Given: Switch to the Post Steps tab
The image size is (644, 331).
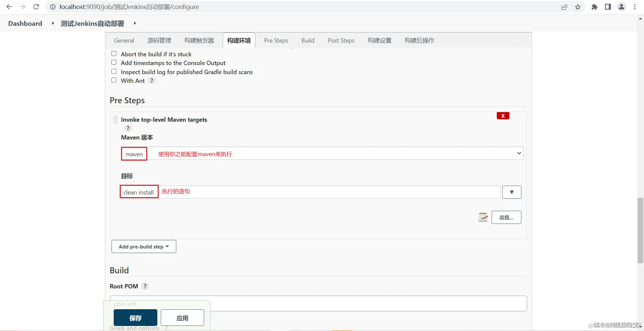Looking at the screenshot, I should click(341, 41).
